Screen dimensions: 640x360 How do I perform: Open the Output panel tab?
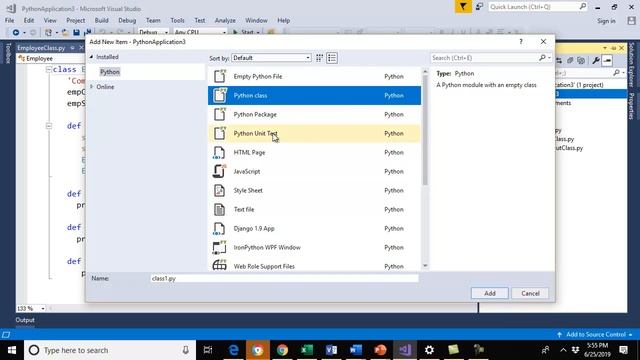click(x=25, y=320)
